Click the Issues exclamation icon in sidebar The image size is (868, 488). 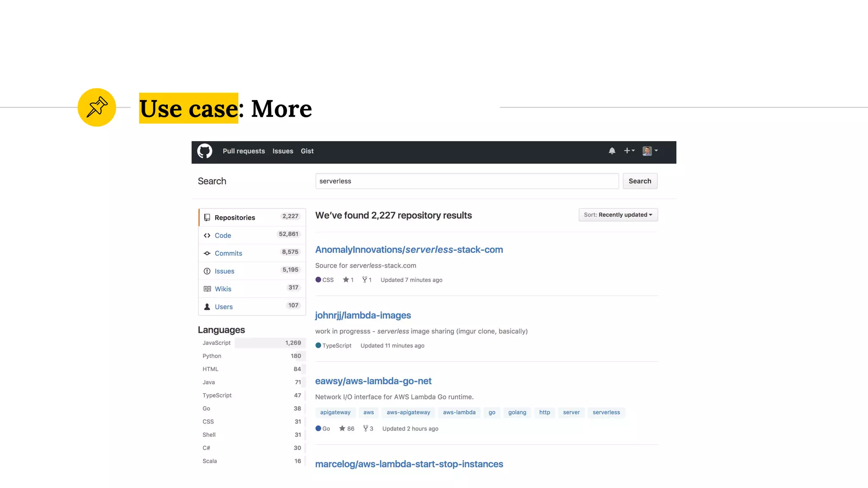click(207, 271)
